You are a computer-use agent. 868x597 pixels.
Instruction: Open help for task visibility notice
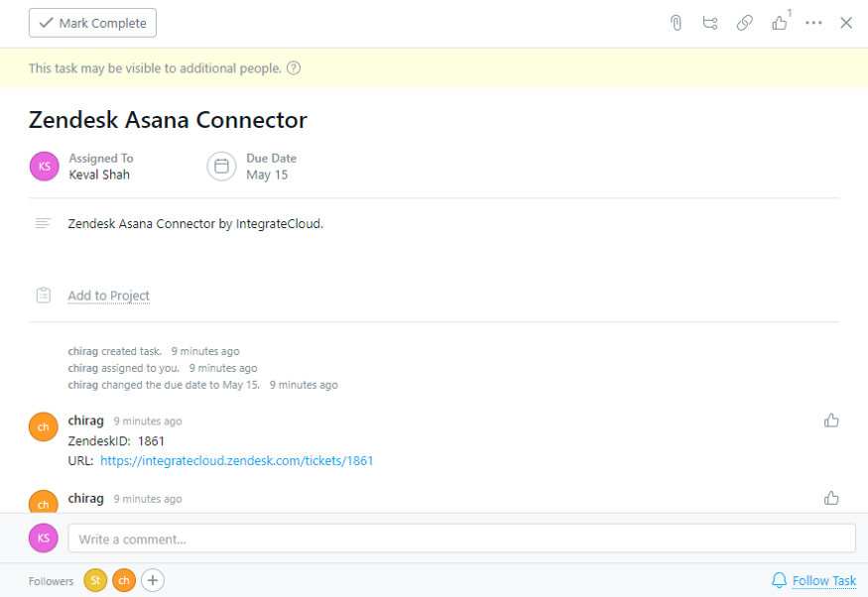point(294,68)
